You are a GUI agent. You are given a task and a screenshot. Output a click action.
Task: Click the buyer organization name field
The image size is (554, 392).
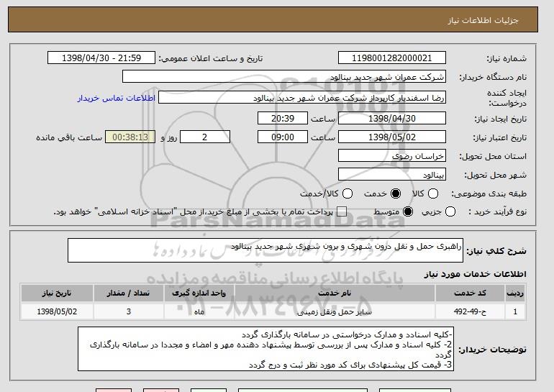pyautogui.click(x=284, y=77)
